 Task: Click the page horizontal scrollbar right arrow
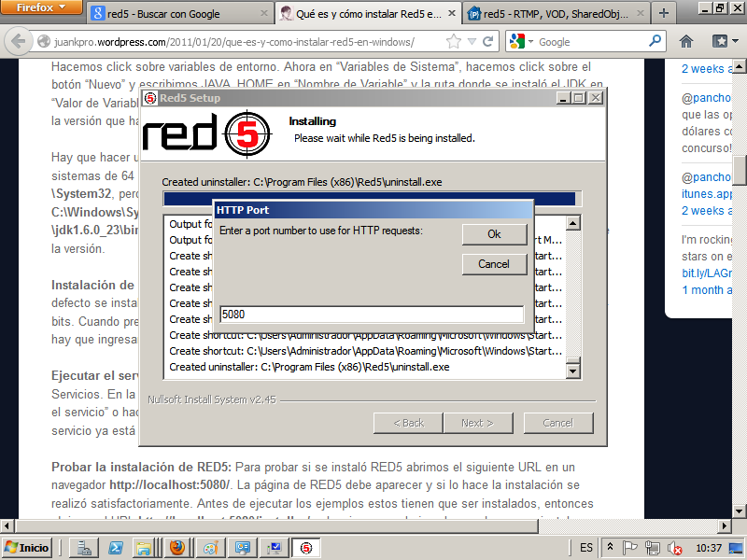pyautogui.click(x=725, y=525)
